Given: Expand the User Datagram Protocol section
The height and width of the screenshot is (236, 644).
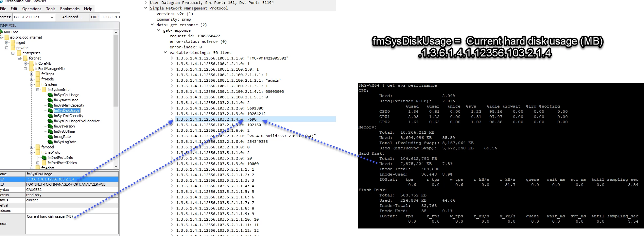Looking at the screenshot, I should coord(146,3).
